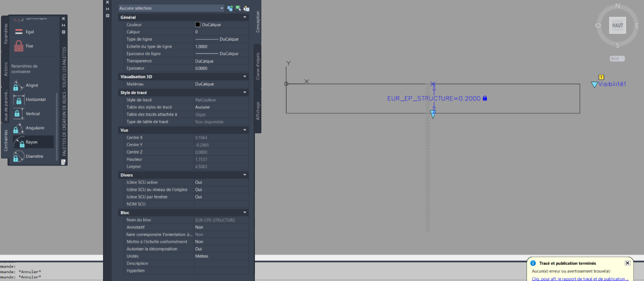Image resolution: width=644 pixels, height=281 pixels.
Task: Collapse the Style de tracé section
Action: [245, 92]
